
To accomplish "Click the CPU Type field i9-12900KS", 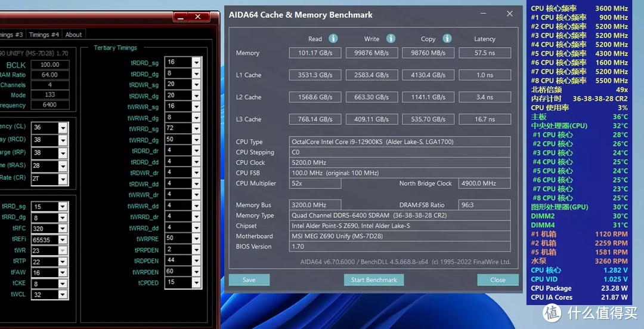I will 400,142.
